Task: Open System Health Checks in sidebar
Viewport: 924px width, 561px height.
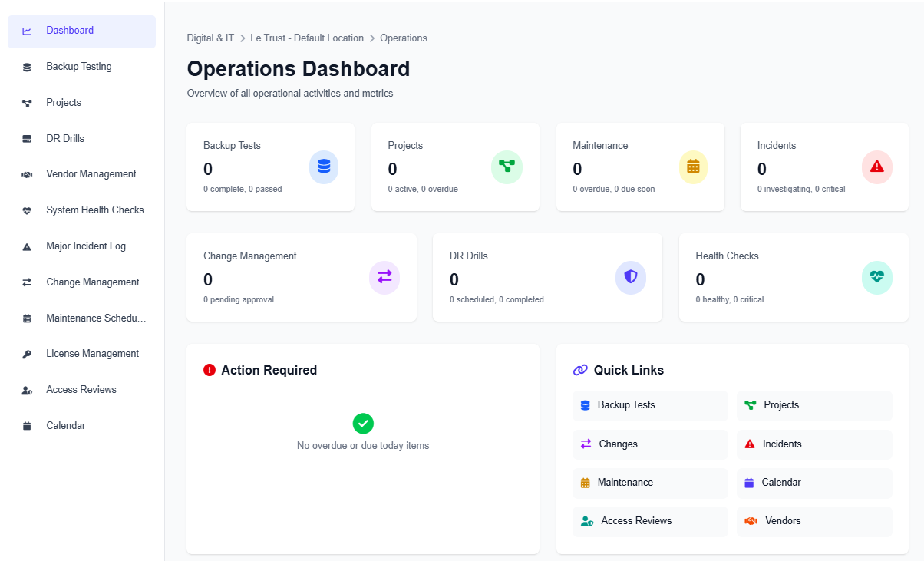Action: pos(94,210)
